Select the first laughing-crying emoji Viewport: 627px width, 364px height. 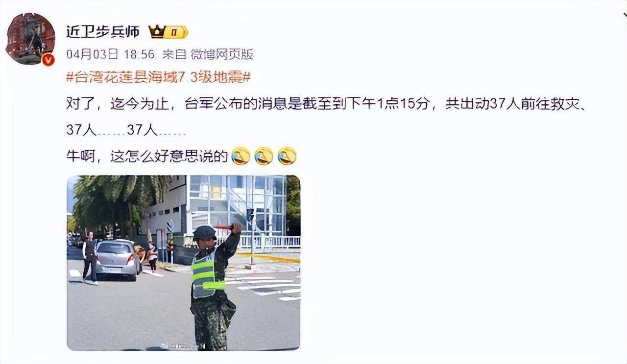coord(241,156)
